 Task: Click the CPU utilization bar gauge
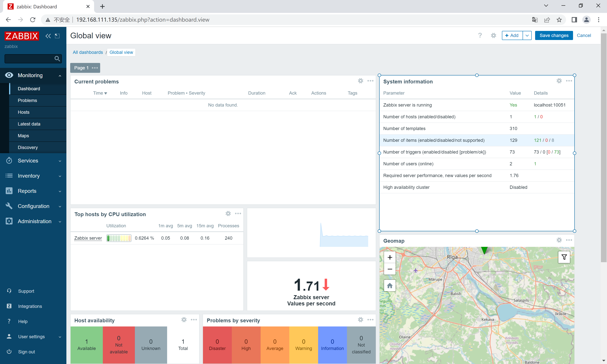pyautogui.click(x=119, y=238)
